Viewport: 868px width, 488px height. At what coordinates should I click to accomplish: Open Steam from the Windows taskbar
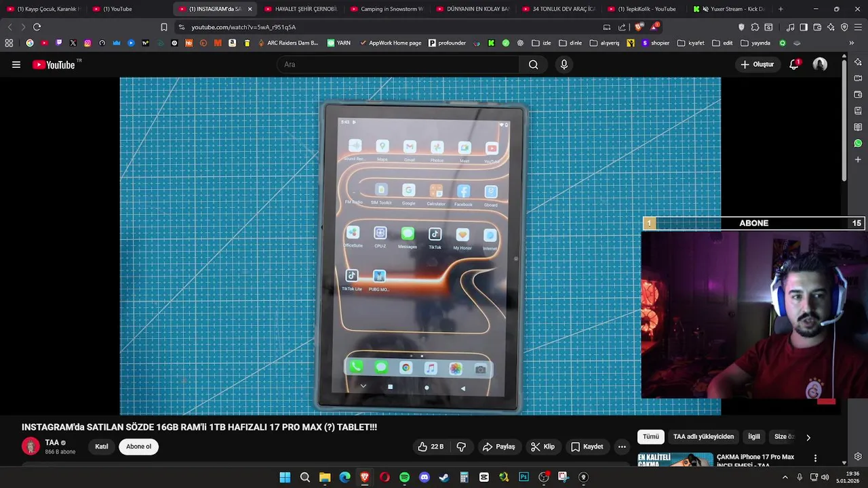click(x=444, y=477)
